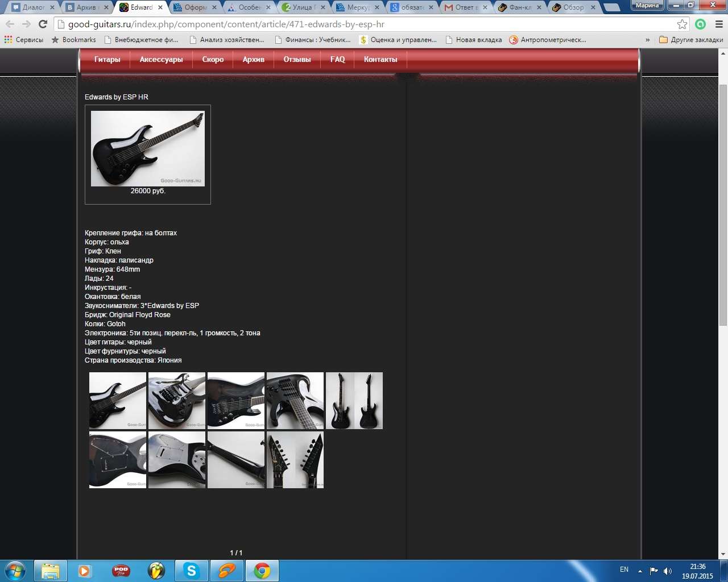Open Гитары in the site menu
Screen dimensions: 728x582
pyautogui.click(x=107, y=59)
